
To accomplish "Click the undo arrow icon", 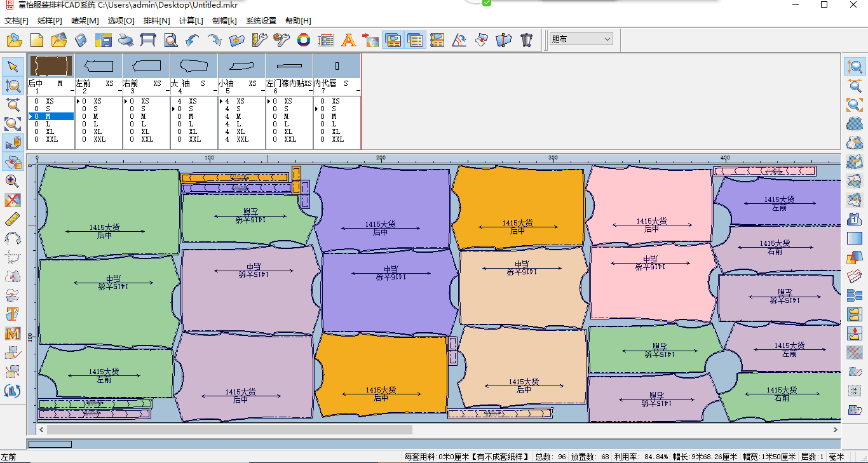I will point(193,40).
